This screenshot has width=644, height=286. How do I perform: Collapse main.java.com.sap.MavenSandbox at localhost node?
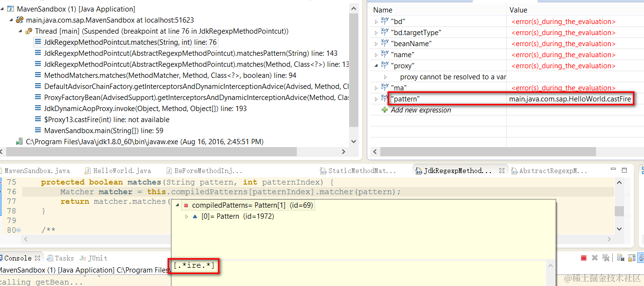point(12,20)
